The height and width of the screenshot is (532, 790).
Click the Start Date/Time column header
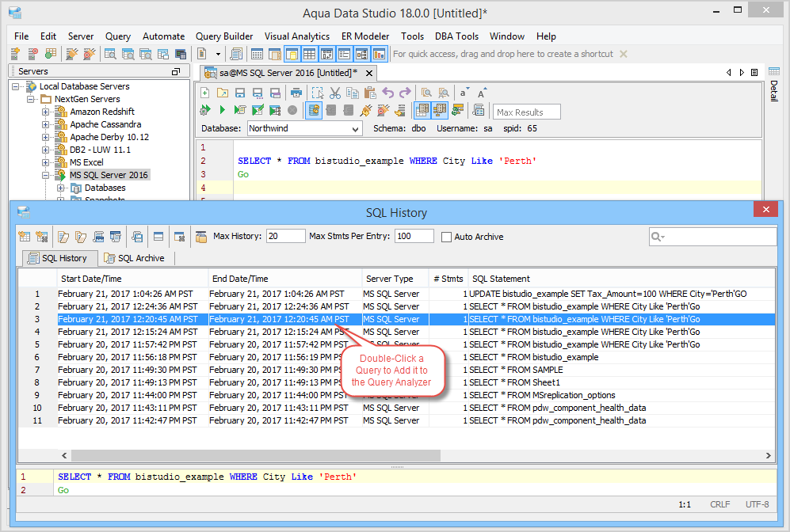(x=133, y=279)
